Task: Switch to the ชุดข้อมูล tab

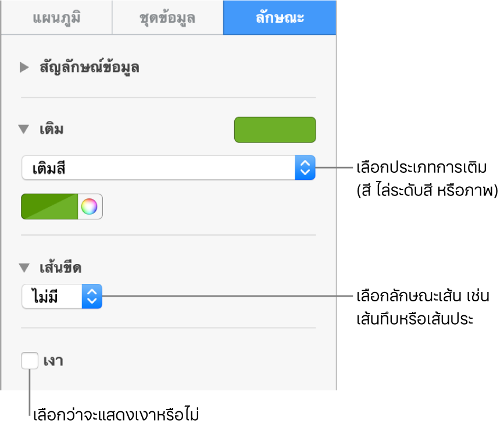Action: coord(167,17)
